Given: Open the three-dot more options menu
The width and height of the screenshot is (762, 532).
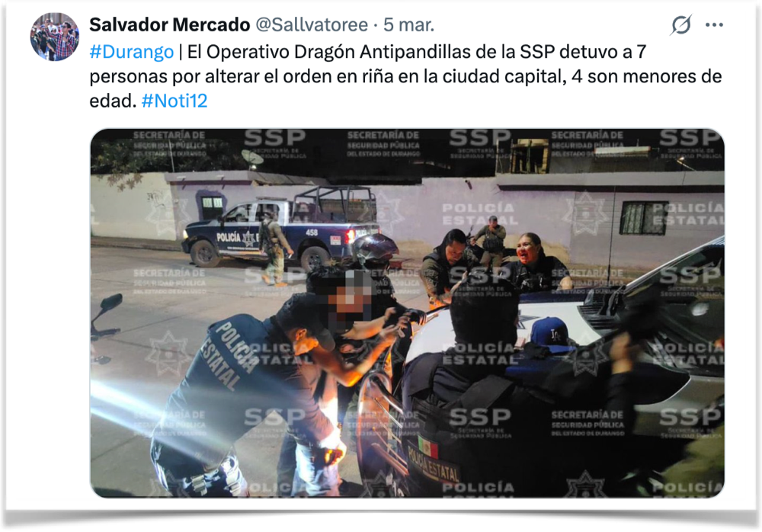Looking at the screenshot, I should click(x=714, y=25).
